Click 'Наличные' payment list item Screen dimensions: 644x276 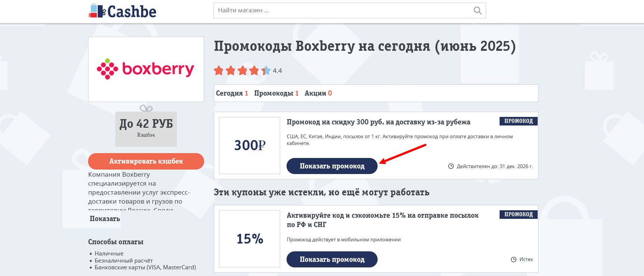click(109, 254)
